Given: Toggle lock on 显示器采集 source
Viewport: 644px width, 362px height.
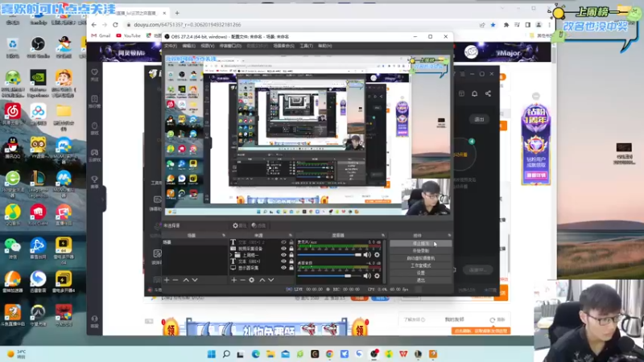Looking at the screenshot, I should pos(291,268).
